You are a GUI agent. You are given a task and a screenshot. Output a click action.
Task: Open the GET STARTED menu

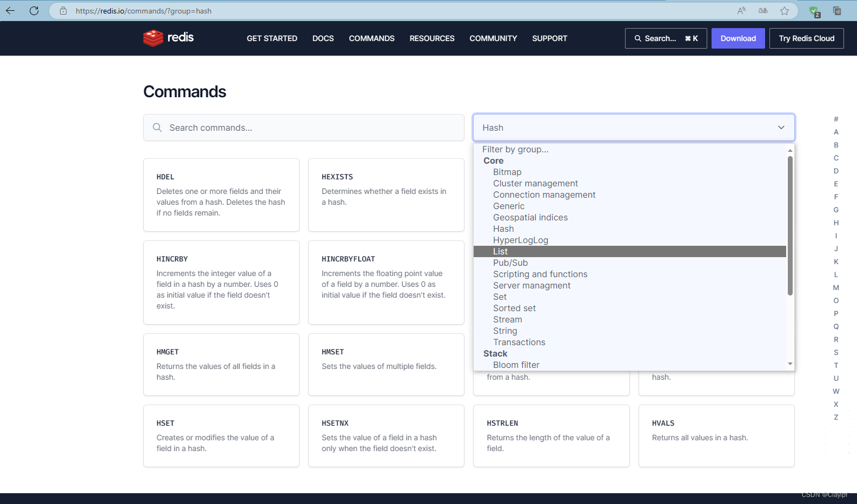tap(272, 38)
